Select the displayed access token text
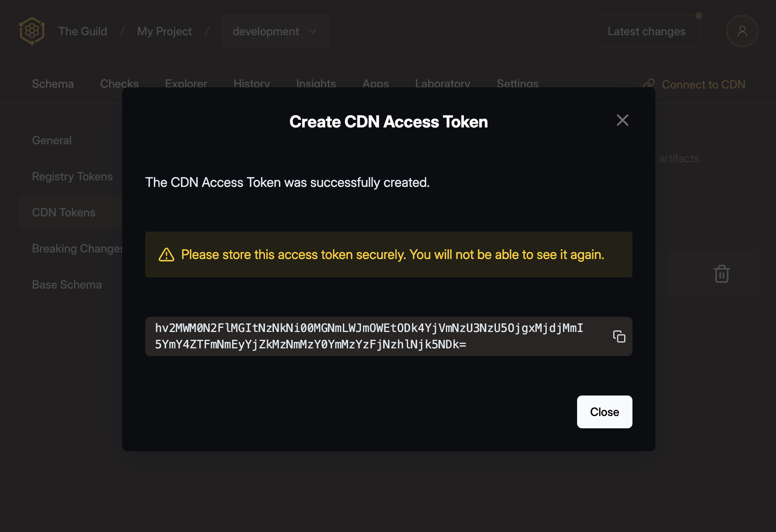Screen dimensions: 776x532 (x=369, y=336)
